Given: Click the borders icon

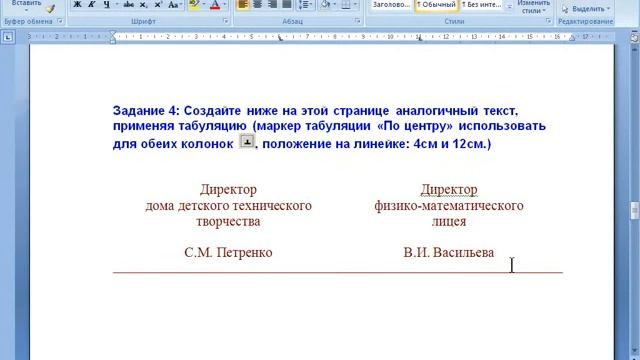Looking at the screenshot, I should tap(346, 4).
